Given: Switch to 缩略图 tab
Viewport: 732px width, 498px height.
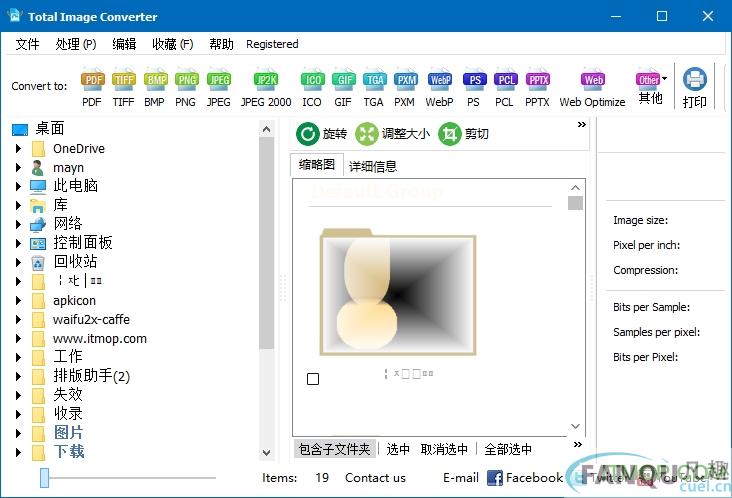Looking at the screenshot, I should tap(317, 164).
